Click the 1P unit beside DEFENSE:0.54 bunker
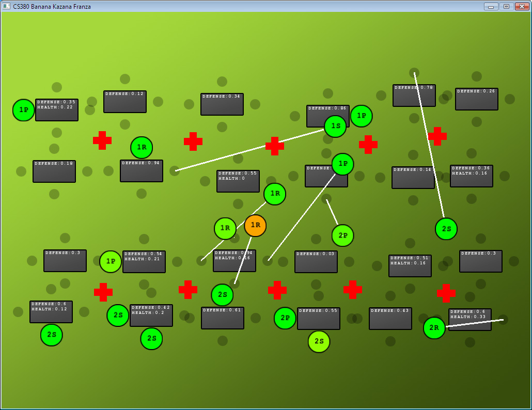Viewport: 532px width, 410px height. (111, 261)
